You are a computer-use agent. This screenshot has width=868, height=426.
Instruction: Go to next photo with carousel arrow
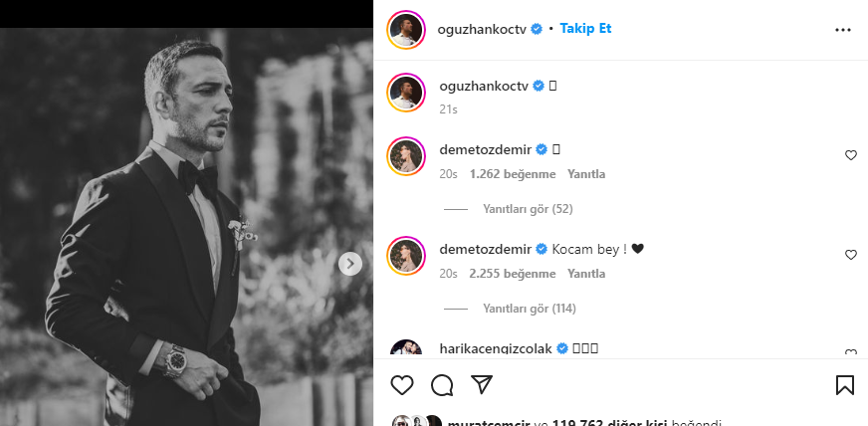[x=349, y=264]
